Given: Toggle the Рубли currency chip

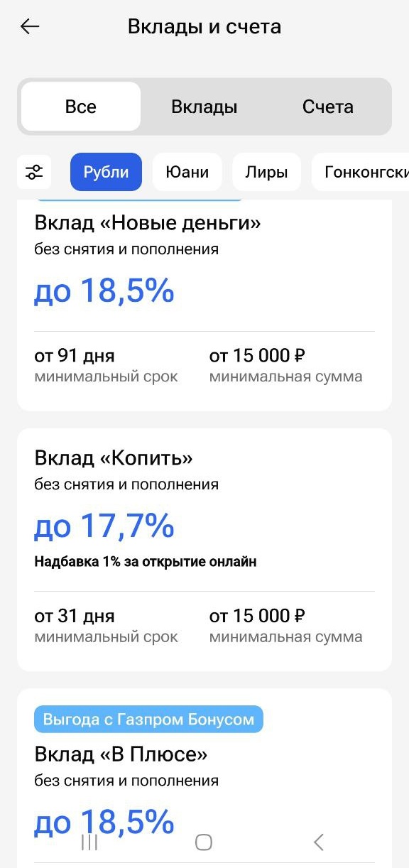Looking at the screenshot, I should click(106, 172).
